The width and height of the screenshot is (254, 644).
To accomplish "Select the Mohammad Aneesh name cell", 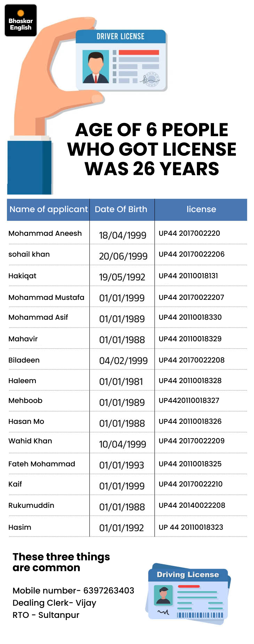I will coord(45,233).
